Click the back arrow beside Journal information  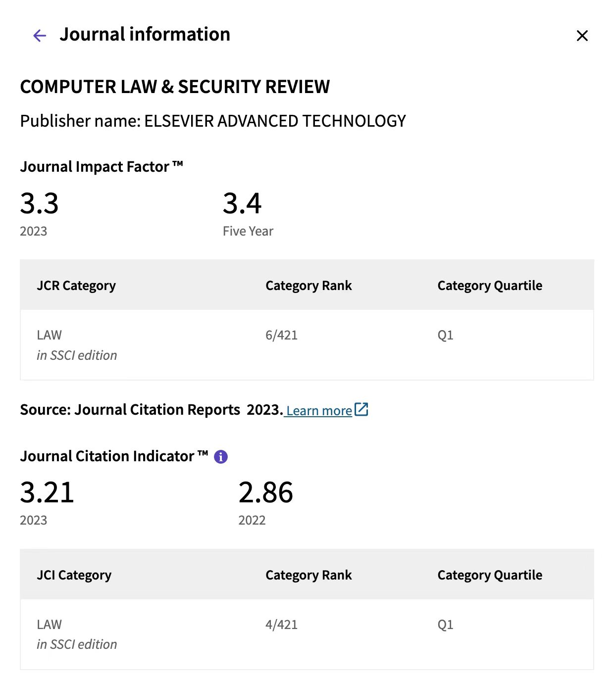click(39, 36)
